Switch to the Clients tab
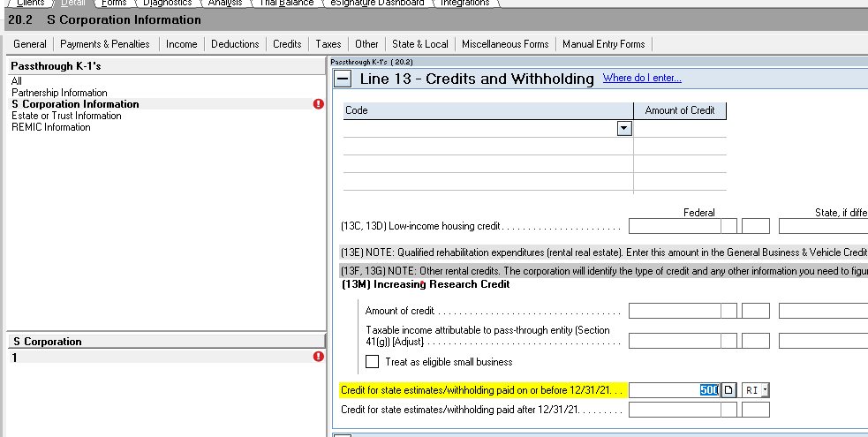 [30, 3]
